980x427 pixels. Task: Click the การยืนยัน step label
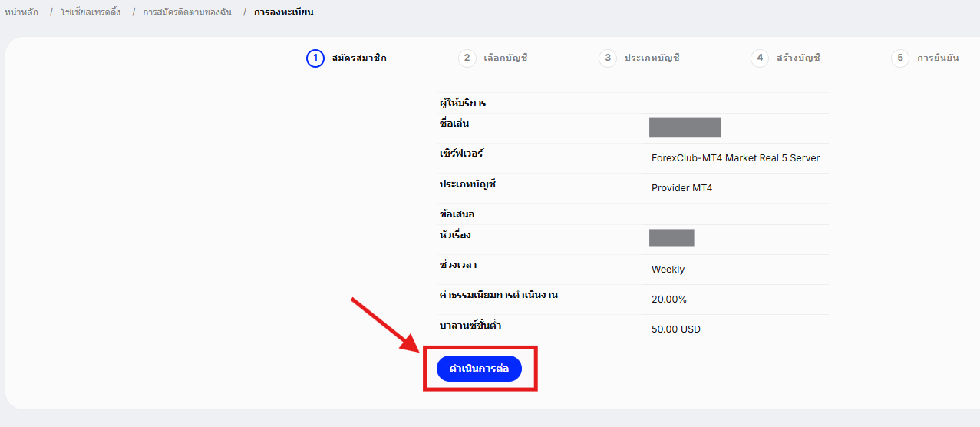(x=938, y=58)
